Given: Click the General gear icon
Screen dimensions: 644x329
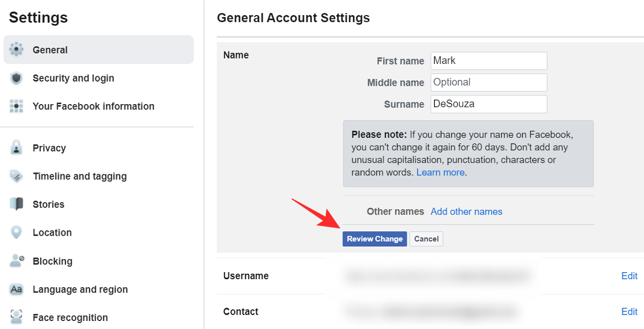Looking at the screenshot, I should click(17, 50).
